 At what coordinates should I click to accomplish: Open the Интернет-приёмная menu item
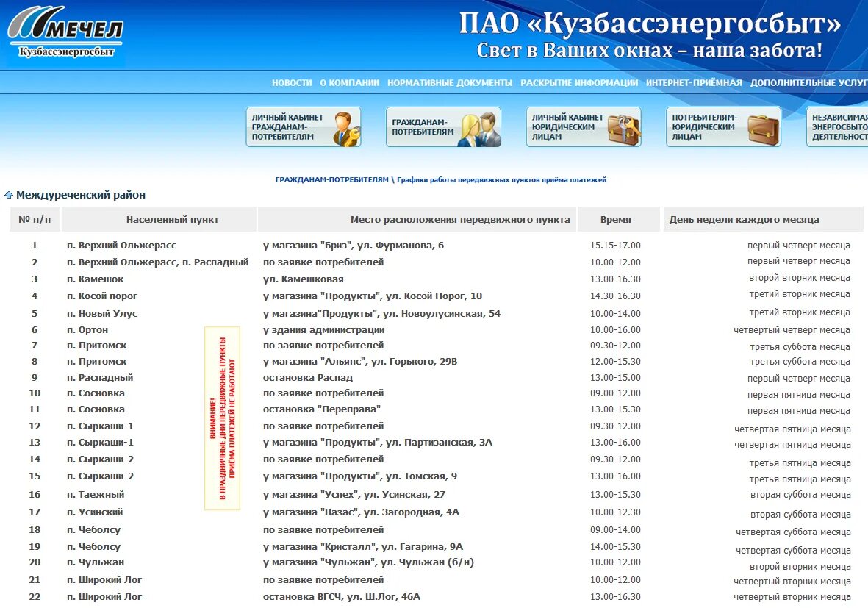click(x=694, y=82)
